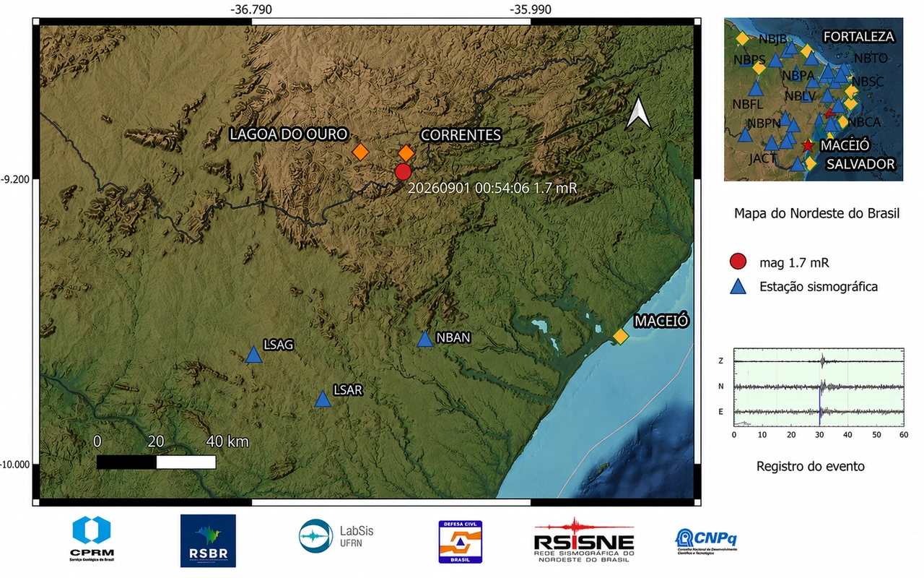Click the longitude label -35.990
Screen dimensions: 924x578
point(531,9)
